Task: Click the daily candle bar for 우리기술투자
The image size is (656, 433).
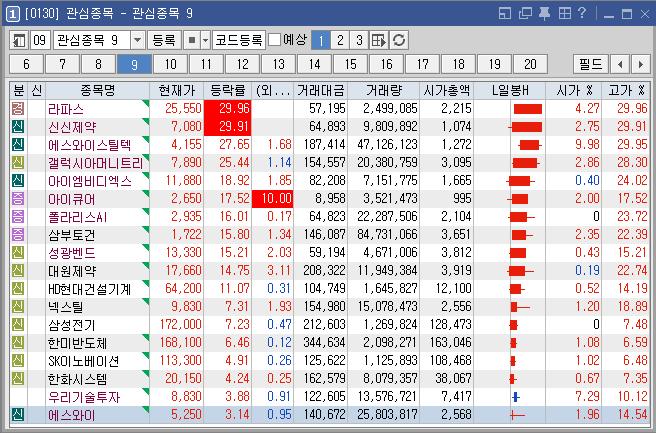Action: pos(516,397)
